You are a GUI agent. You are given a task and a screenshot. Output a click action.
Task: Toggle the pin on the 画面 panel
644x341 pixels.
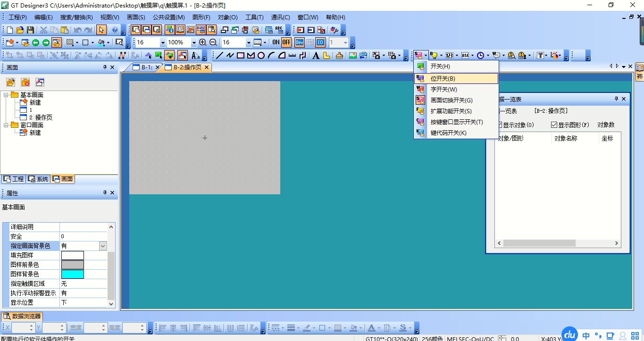[105, 67]
